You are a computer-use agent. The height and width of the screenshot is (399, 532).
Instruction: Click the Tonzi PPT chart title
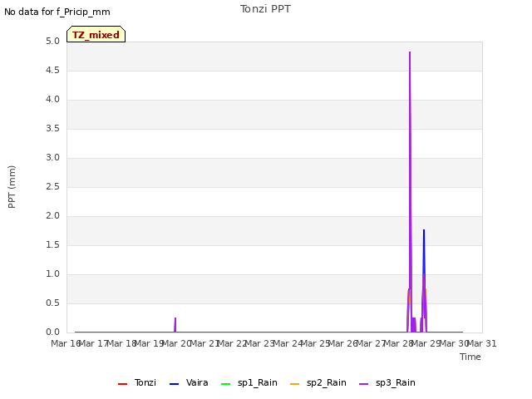click(x=265, y=9)
